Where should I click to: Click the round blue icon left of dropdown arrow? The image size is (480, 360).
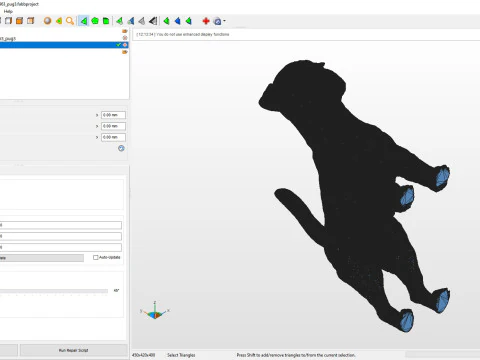tap(217, 21)
